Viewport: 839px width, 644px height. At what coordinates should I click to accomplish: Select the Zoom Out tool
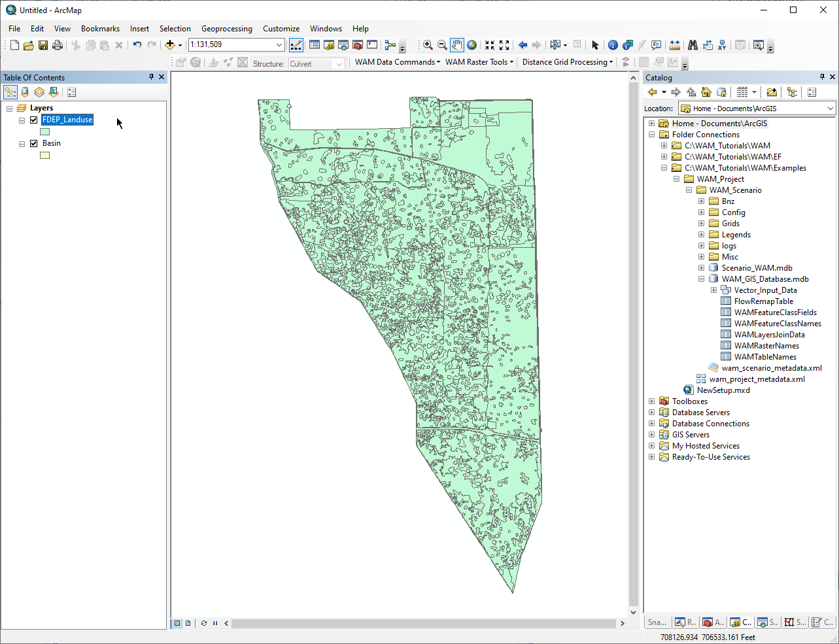pyautogui.click(x=442, y=45)
